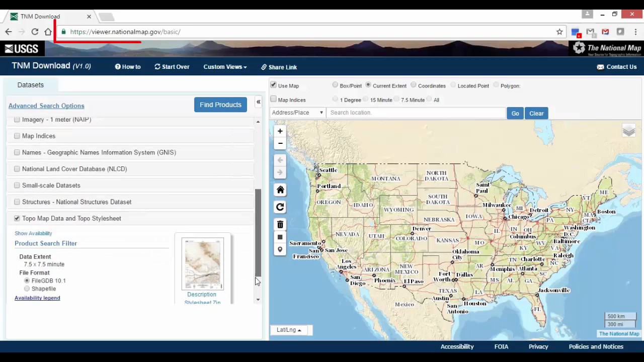Open the Advanced Search Options link
This screenshot has width=644, height=362.
[x=46, y=106]
